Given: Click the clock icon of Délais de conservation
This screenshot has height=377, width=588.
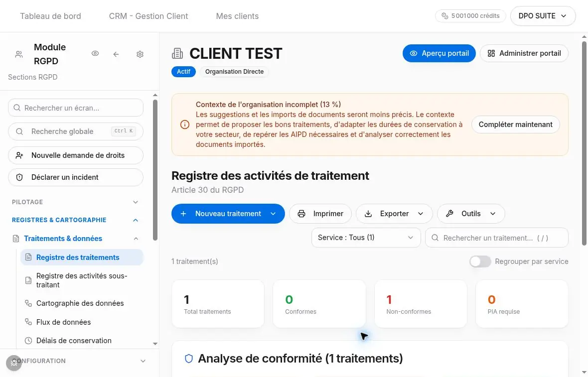Looking at the screenshot, I should (x=28, y=341).
